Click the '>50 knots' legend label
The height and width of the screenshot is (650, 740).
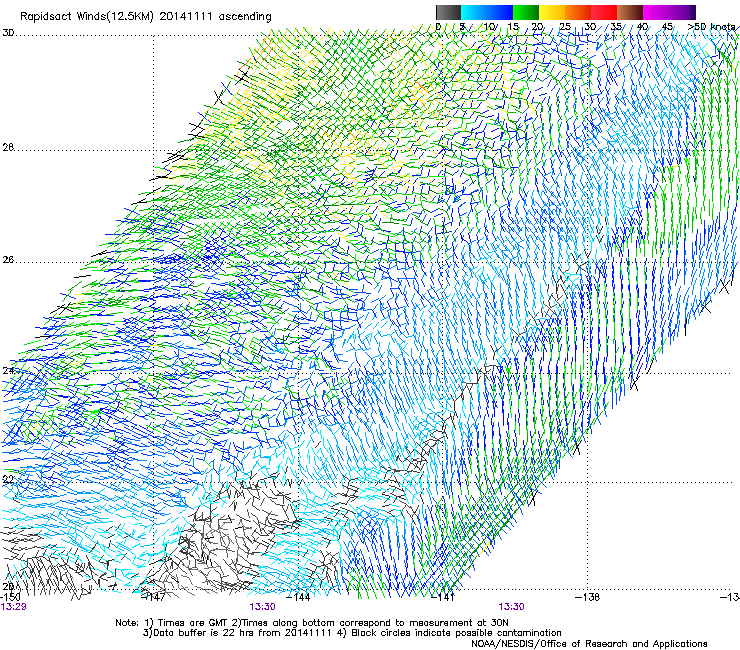(x=711, y=27)
